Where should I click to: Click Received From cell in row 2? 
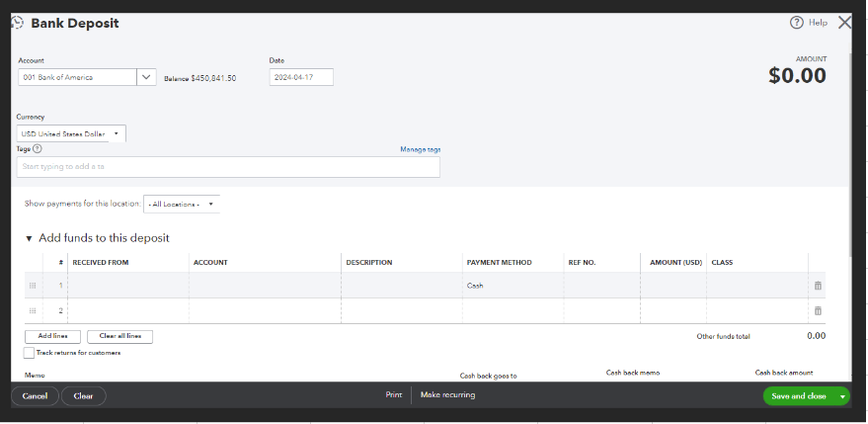(x=128, y=311)
